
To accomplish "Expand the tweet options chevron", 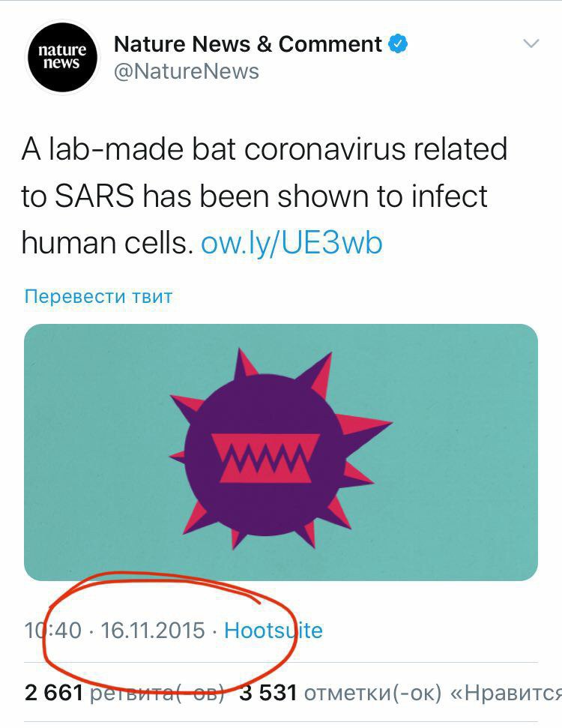I will [531, 44].
